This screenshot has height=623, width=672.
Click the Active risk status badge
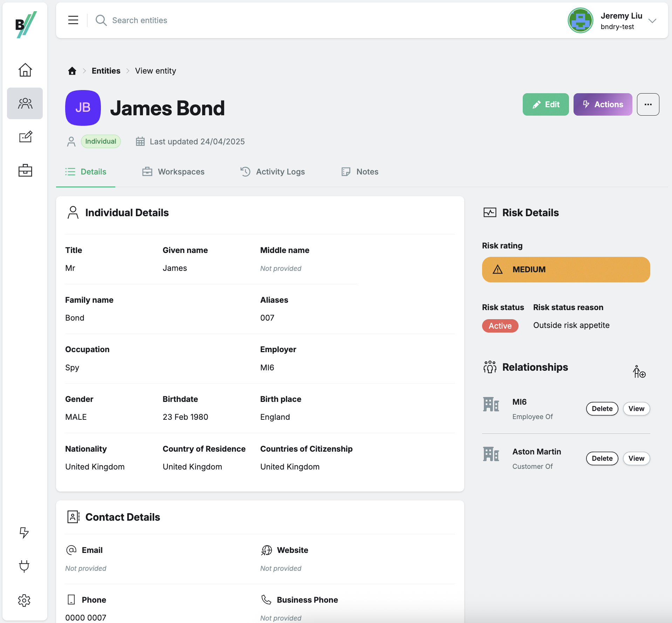click(x=500, y=326)
